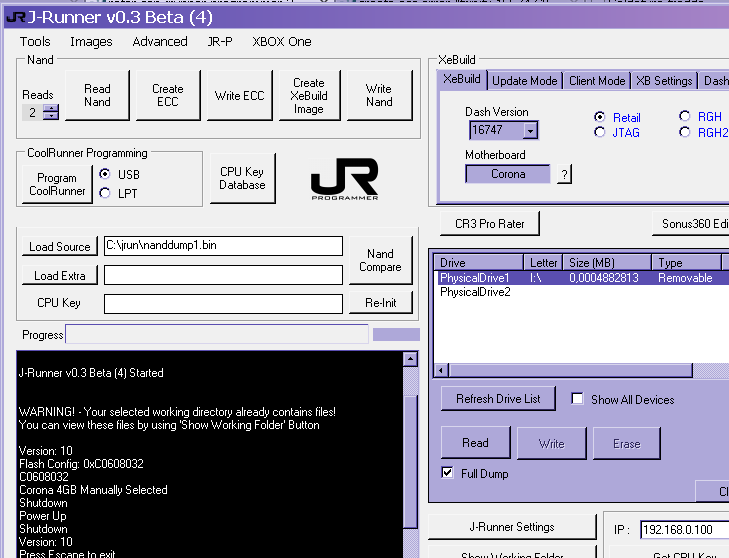Screen dimensions: 729x558
Task: Open the CPU Key Database
Action: tap(242, 178)
